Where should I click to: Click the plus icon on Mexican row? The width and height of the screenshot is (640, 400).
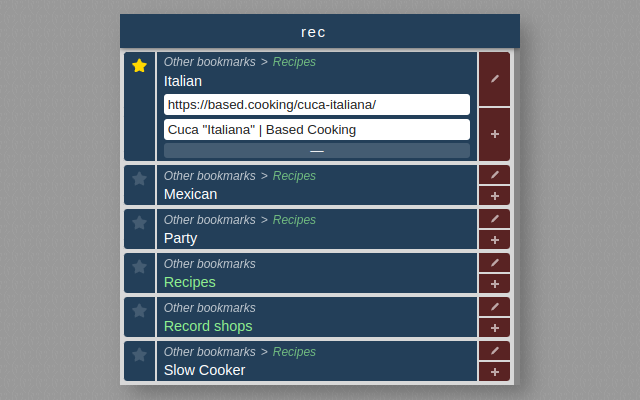pyautogui.click(x=494, y=196)
